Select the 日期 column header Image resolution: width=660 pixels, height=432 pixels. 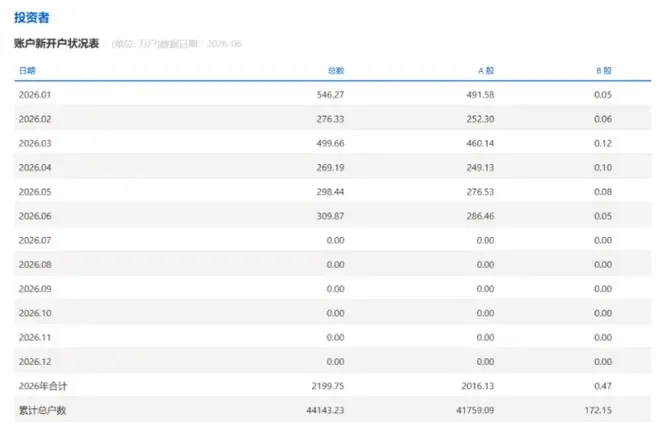point(27,70)
